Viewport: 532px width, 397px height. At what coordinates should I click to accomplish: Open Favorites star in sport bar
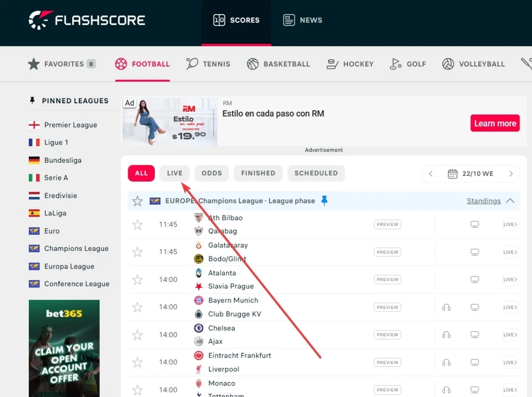[34, 64]
